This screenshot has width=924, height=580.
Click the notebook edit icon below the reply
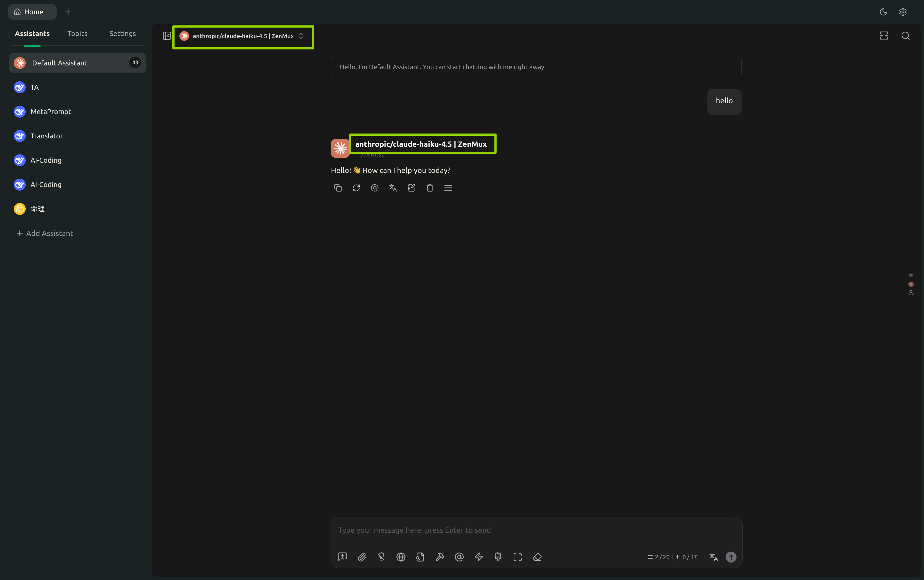pyautogui.click(x=411, y=188)
